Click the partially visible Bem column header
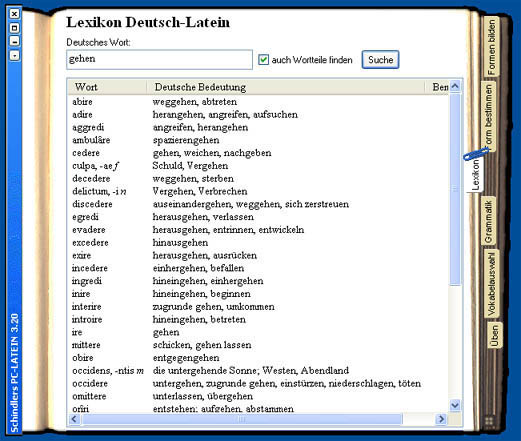This screenshot has height=441, width=521. tap(437, 87)
